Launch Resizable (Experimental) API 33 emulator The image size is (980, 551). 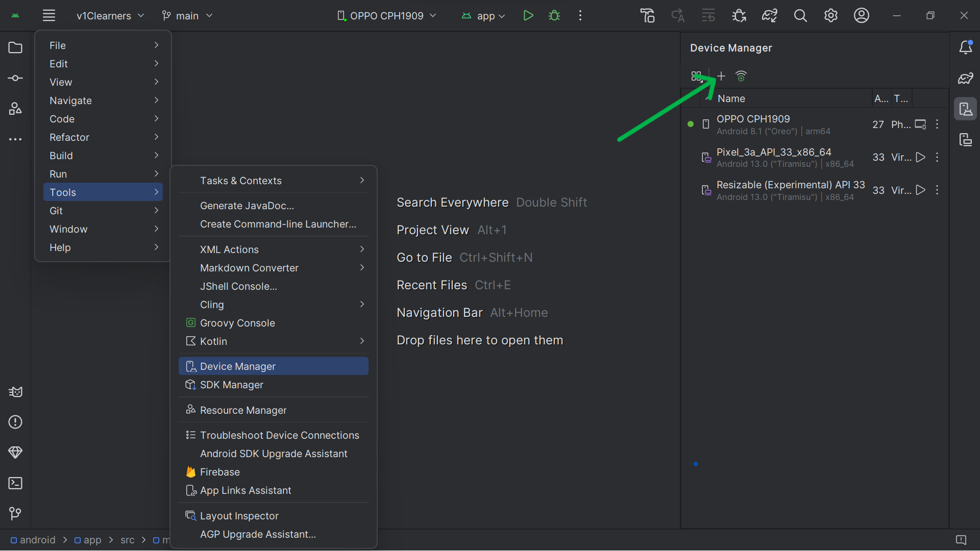pos(920,190)
